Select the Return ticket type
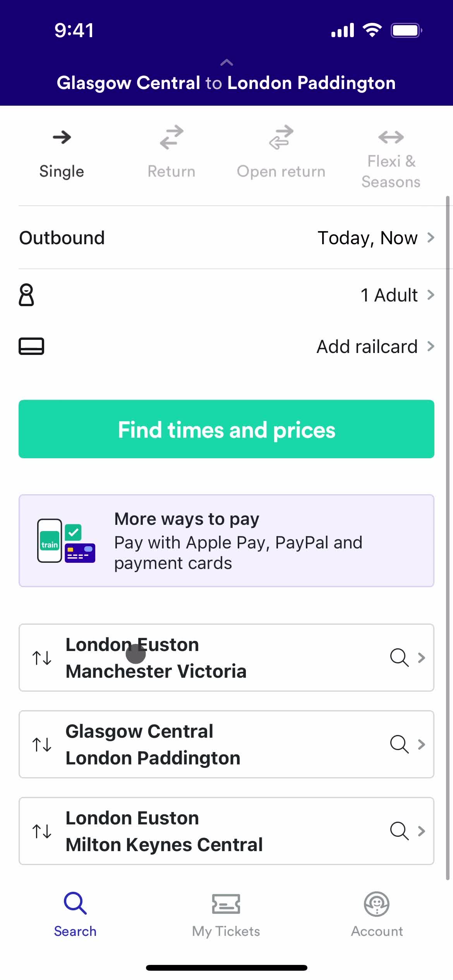Image resolution: width=453 pixels, height=980 pixels. click(x=172, y=153)
